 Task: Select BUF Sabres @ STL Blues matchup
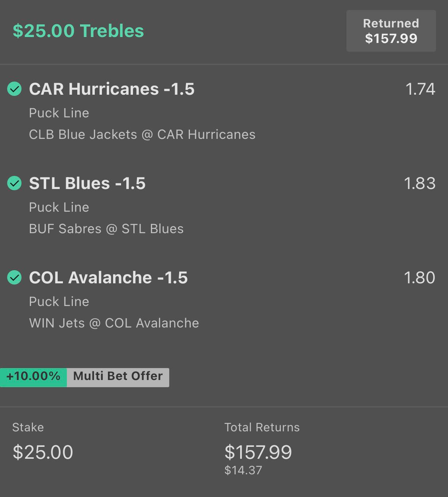[106, 229]
